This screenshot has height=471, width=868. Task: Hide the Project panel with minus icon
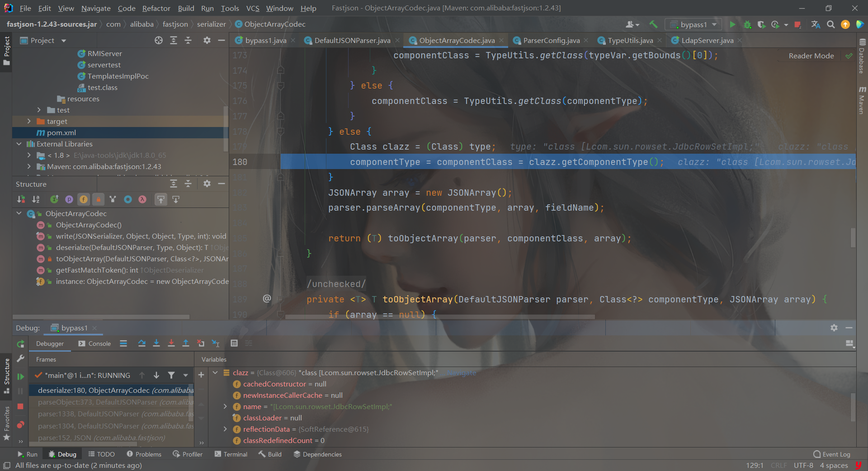pos(222,40)
